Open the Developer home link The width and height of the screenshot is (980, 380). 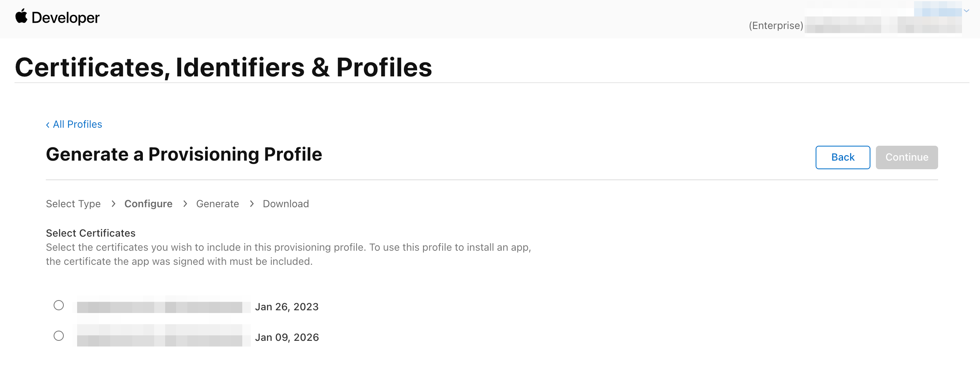[x=65, y=18]
